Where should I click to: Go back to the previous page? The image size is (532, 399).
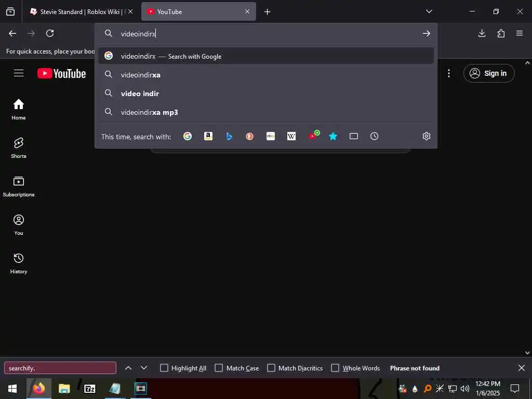(12, 33)
